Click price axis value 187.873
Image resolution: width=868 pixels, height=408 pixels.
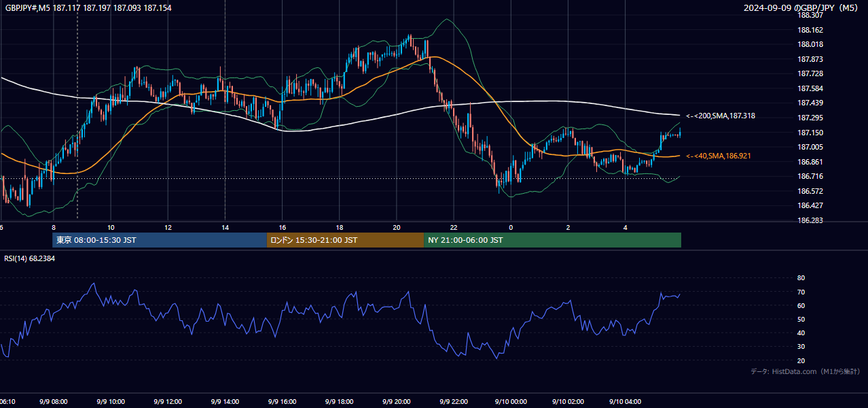810,59
